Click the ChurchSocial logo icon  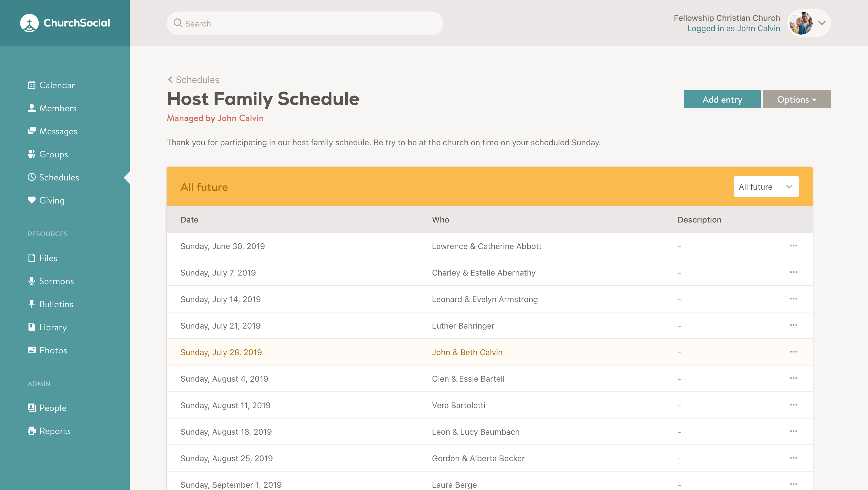(29, 23)
